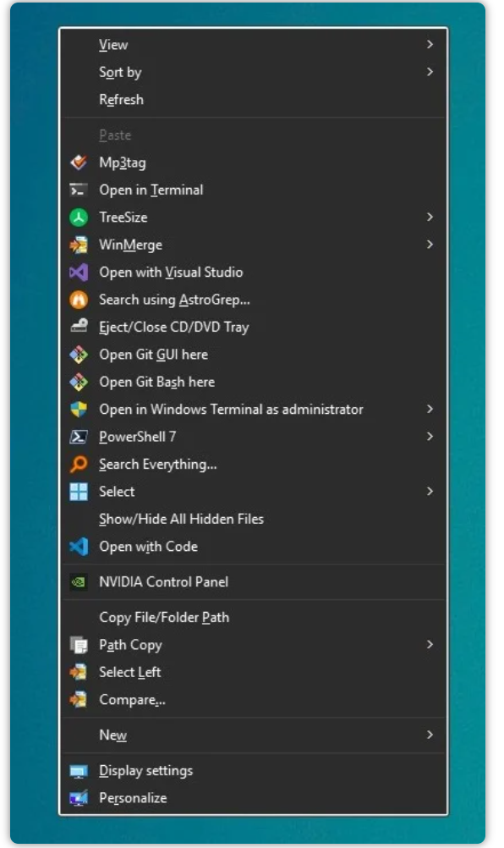
Task: Expand the Sort by submenu arrow
Action: pos(430,71)
